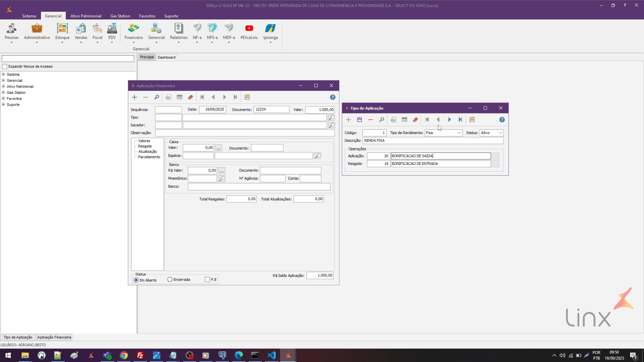Click the save icon in Tipo de Aplicação

(360, 120)
